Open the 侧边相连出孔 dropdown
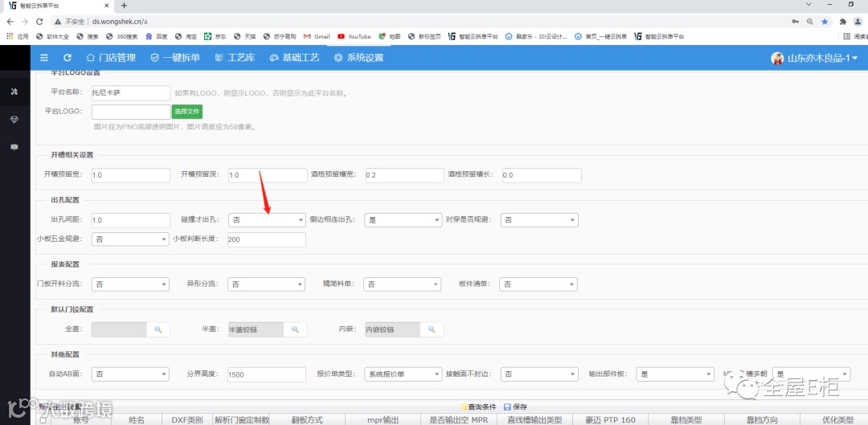 click(403, 219)
